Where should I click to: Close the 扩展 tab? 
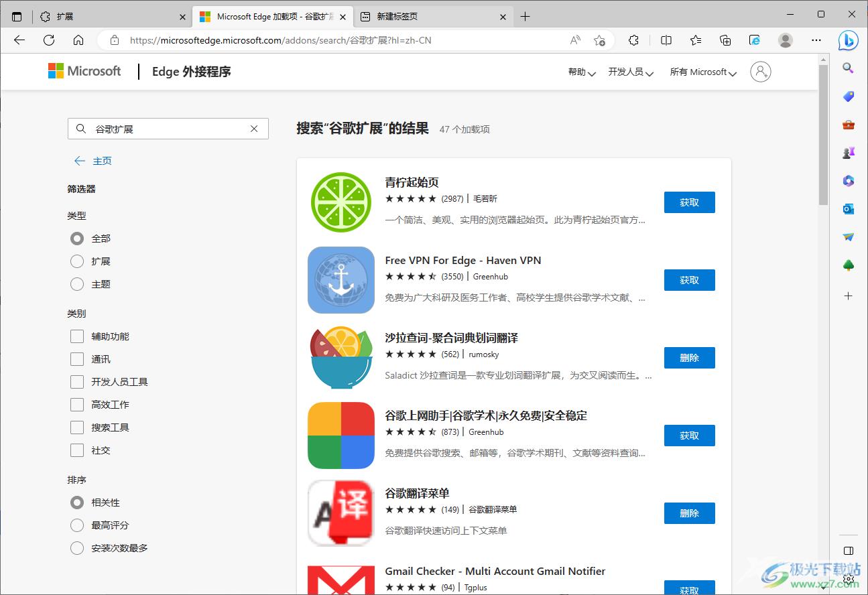(x=183, y=17)
